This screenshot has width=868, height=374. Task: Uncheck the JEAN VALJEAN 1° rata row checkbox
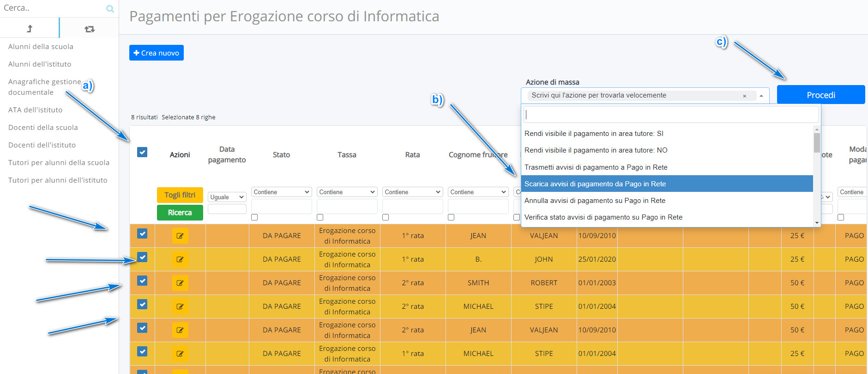point(142,233)
